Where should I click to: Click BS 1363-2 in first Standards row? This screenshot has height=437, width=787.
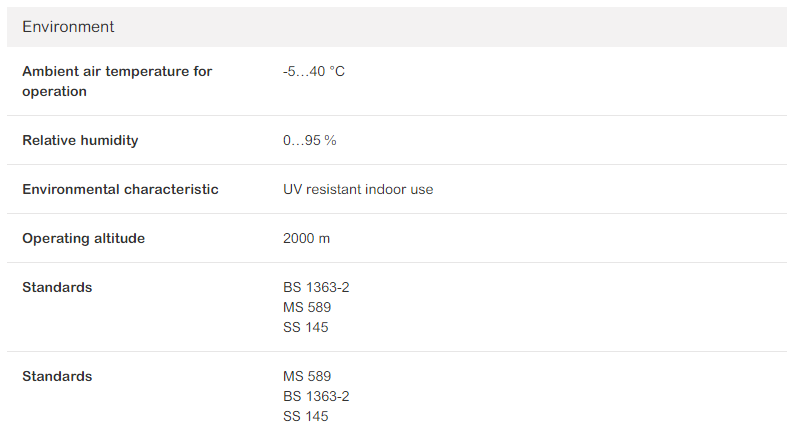[x=316, y=287]
